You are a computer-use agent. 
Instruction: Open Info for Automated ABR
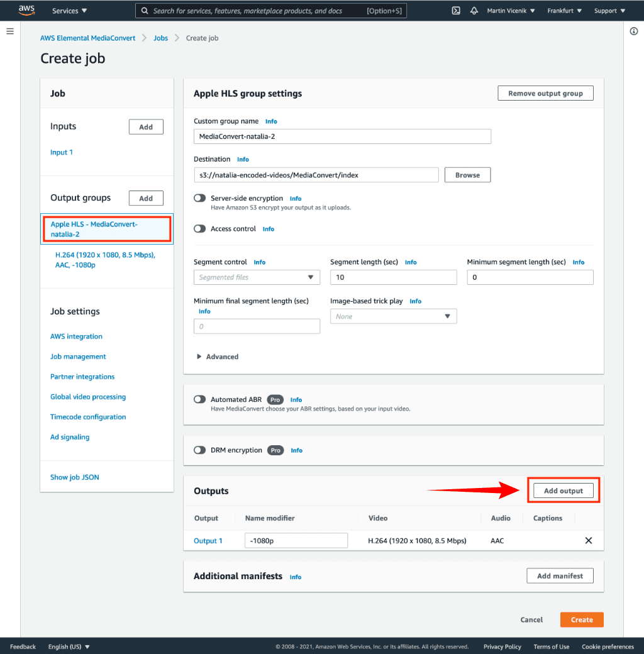(296, 399)
